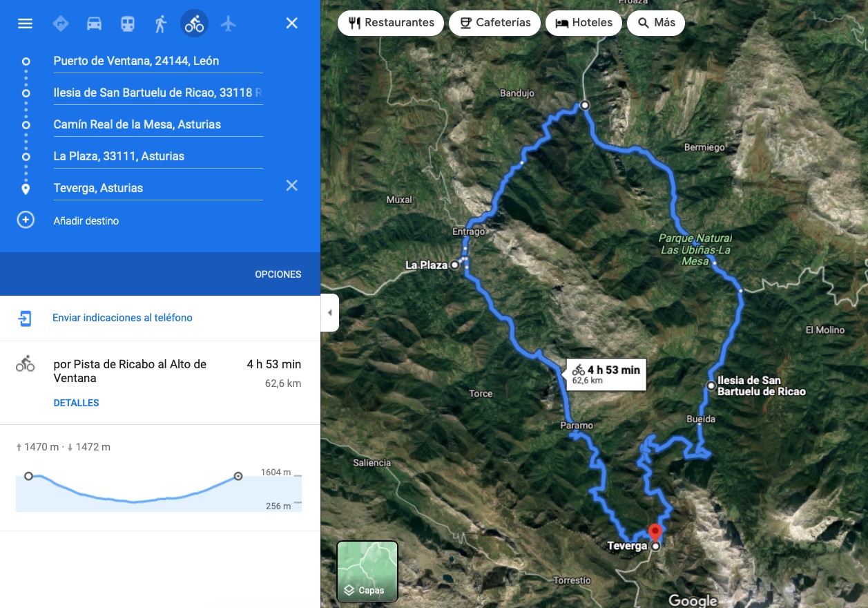Select the recommended travel mode icon
The width and height of the screenshot is (868, 608).
point(61,23)
